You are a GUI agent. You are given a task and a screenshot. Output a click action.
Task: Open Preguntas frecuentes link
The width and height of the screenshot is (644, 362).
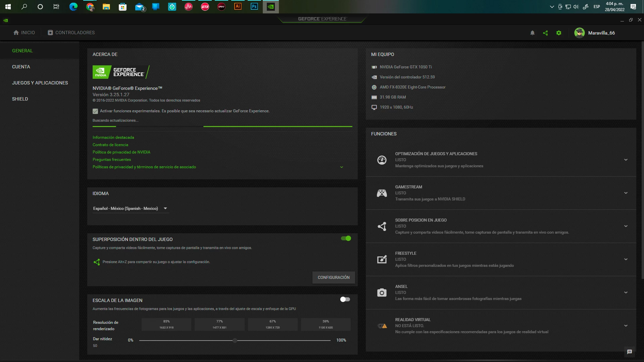pyautogui.click(x=112, y=160)
